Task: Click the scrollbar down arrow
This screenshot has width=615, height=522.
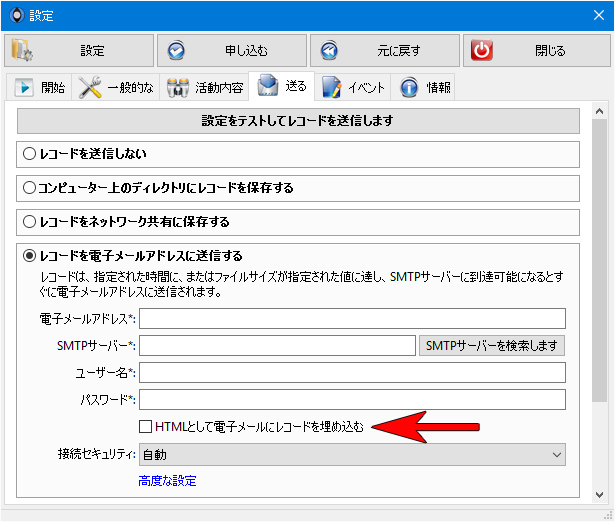Action: pos(599,495)
